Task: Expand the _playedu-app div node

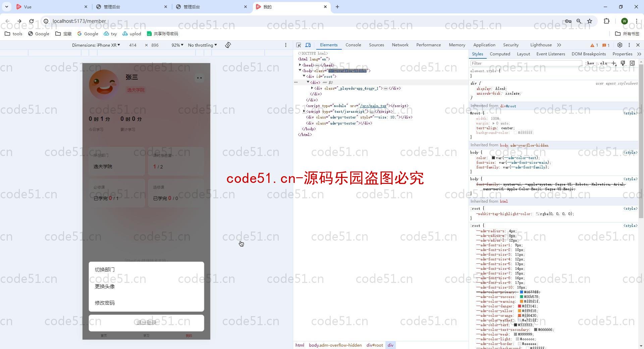Action: (x=312, y=88)
